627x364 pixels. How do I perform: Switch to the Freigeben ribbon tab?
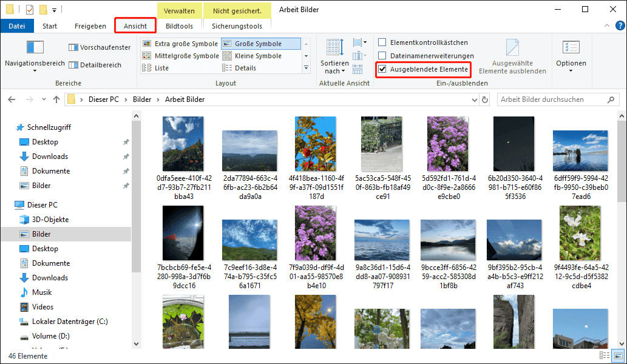(x=90, y=26)
